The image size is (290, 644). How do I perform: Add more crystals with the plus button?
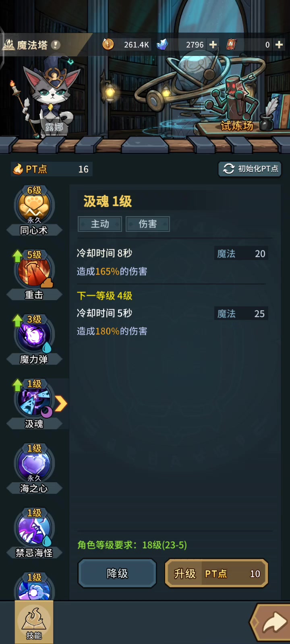213,45
